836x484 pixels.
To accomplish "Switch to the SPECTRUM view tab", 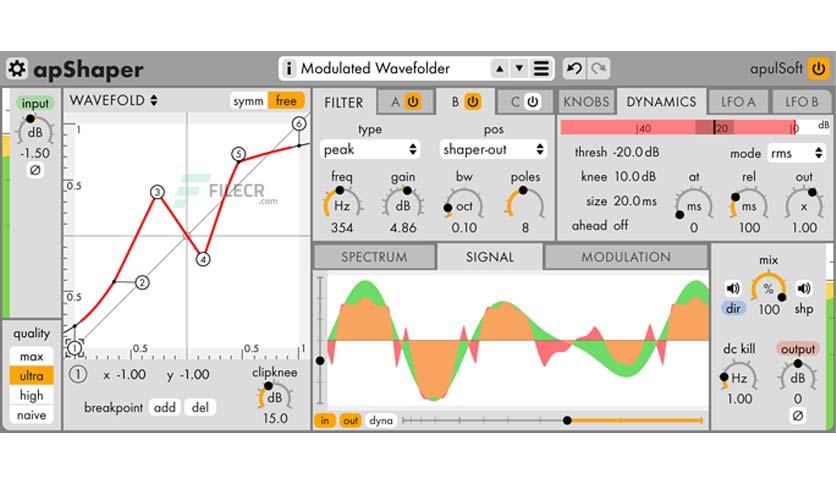I will point(374,257).
